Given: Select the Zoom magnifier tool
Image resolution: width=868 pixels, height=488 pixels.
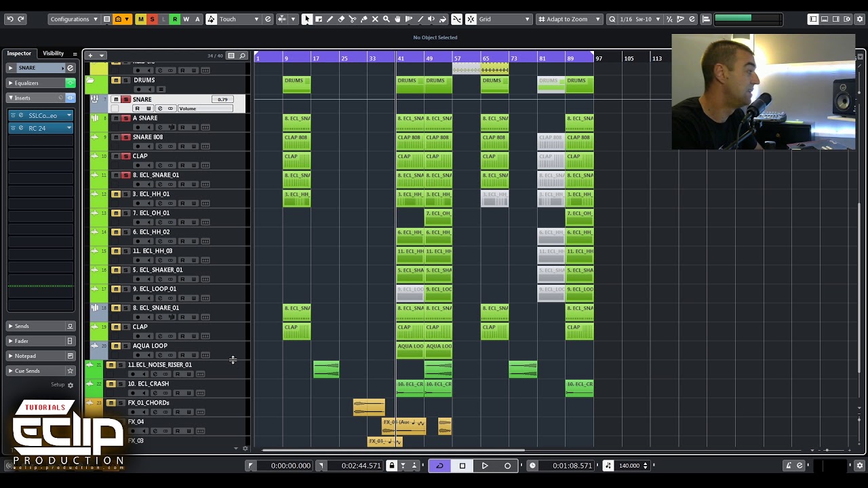Looking at the screenshot, I should click(387, 19).
